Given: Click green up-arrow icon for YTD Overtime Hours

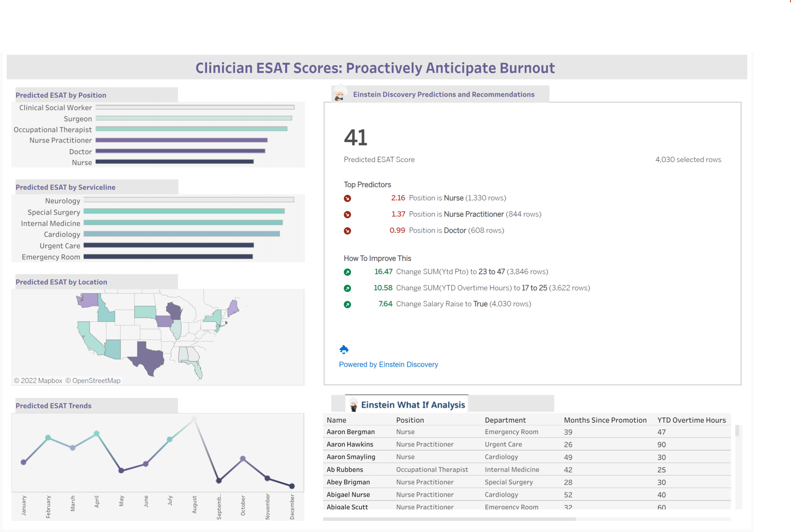Looking at the screenshot, I should coord(347,288).
